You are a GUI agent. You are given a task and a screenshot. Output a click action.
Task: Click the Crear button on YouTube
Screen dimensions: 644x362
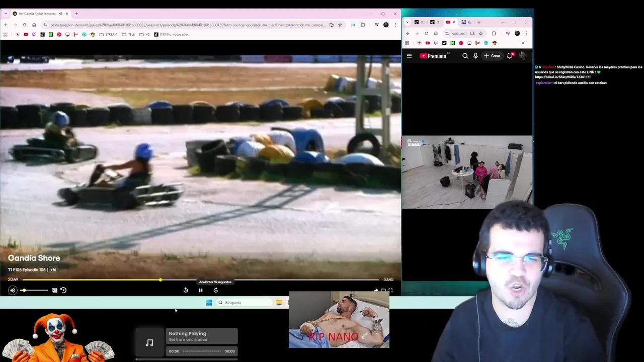point(492,56)
